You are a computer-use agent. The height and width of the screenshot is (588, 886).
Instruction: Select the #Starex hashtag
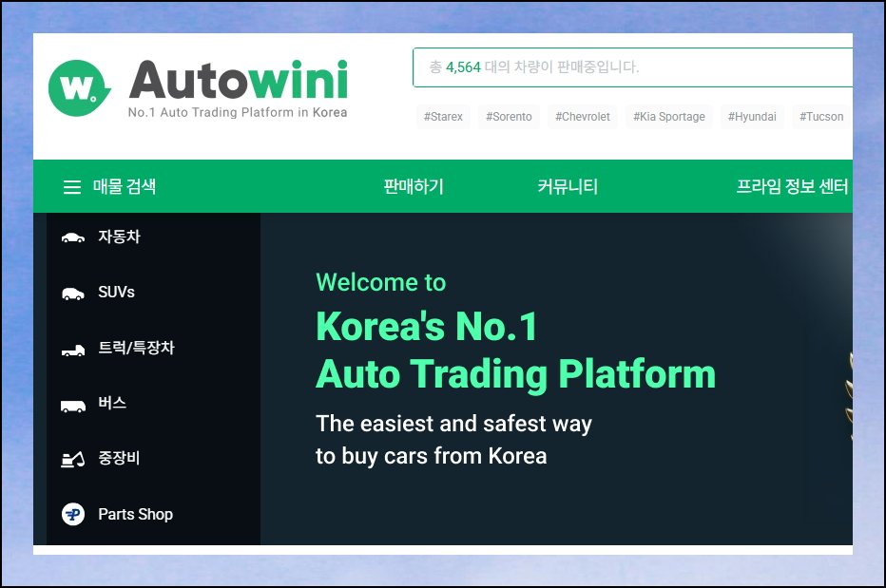tap(443, 116)
